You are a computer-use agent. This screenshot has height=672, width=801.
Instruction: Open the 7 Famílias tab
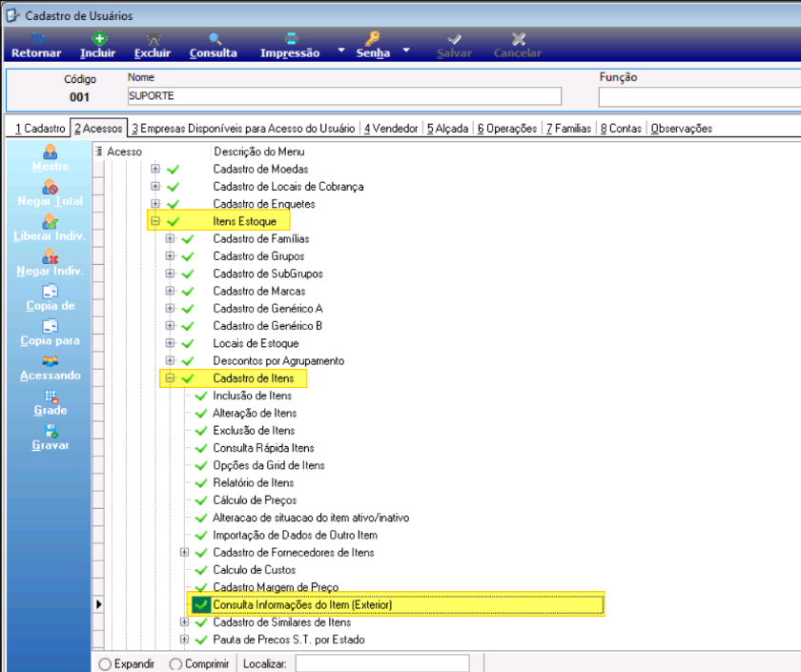point(568,128)
